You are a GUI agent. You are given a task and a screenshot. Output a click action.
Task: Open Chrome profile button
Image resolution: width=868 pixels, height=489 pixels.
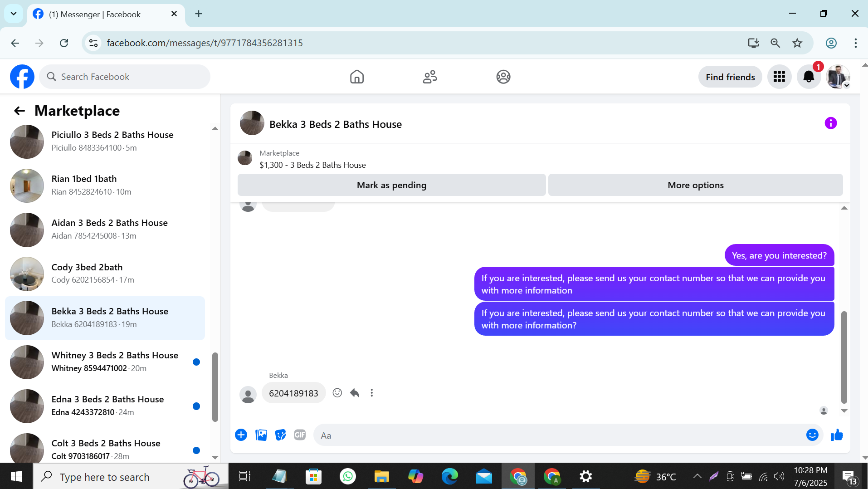click(x=831, y=43)
